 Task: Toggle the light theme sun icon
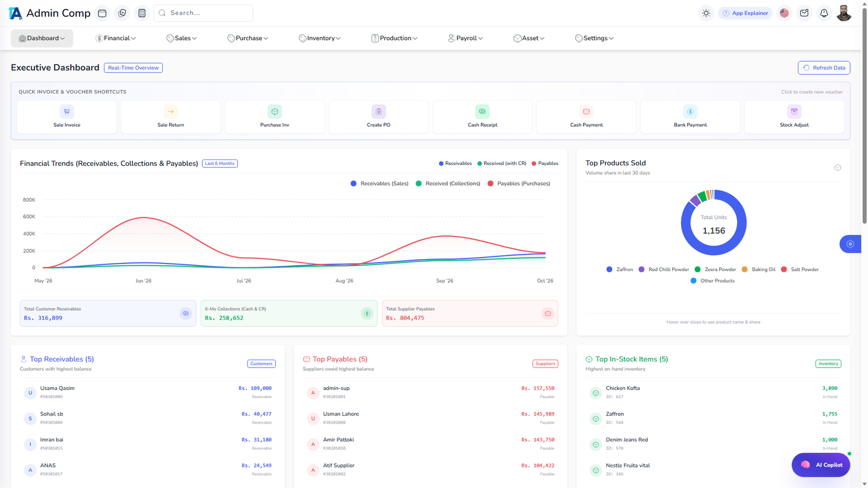click(706, 13)
